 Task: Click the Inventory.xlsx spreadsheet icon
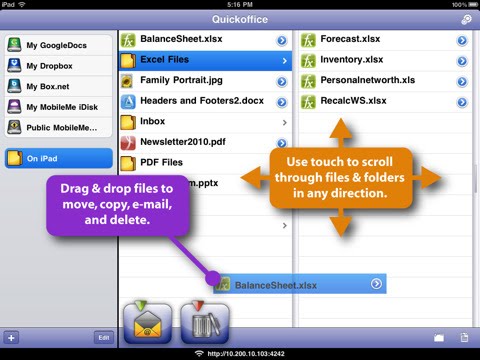pos(308,61)
